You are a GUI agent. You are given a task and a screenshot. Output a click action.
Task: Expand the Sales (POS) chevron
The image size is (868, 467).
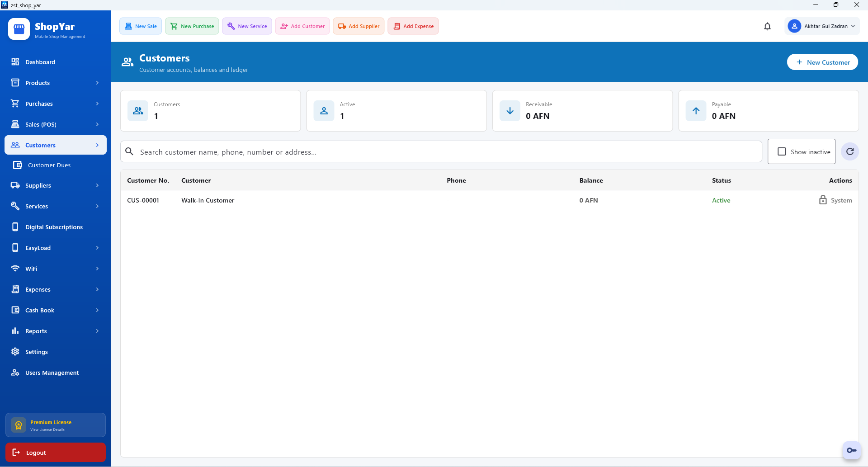pyautogui.click(x=97, y=124)
